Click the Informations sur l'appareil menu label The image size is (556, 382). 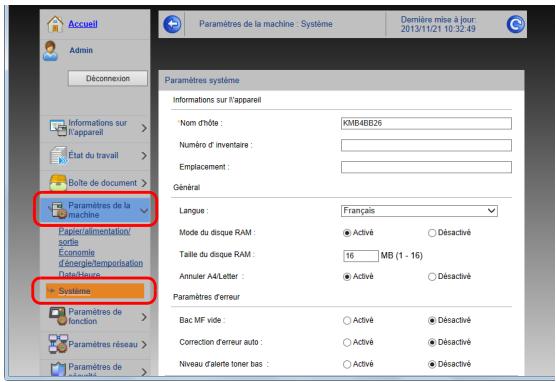click(98, 128)
